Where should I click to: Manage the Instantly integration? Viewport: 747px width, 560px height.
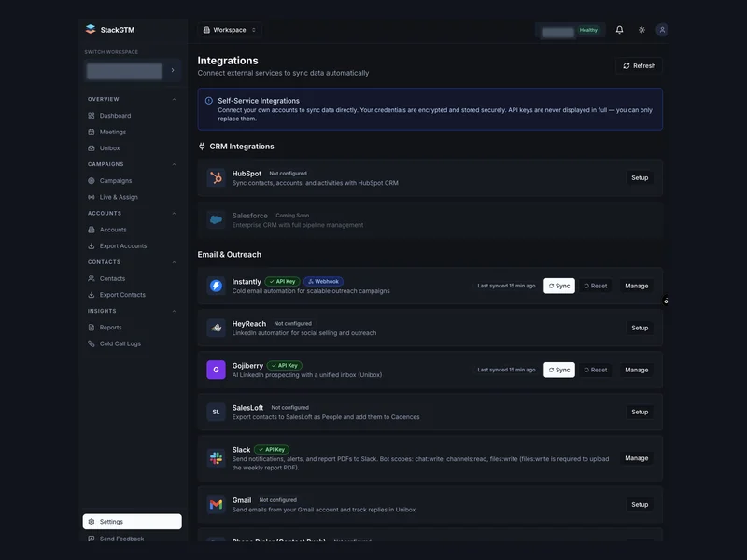click(x=637, y=286)
